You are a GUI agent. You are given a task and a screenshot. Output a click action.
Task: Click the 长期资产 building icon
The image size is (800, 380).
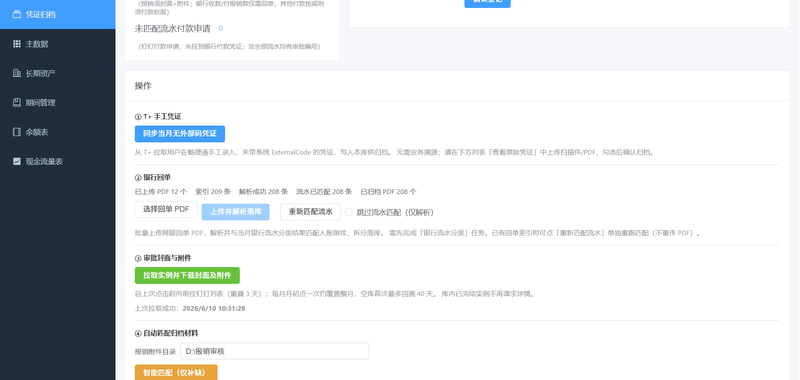[16, 73]
